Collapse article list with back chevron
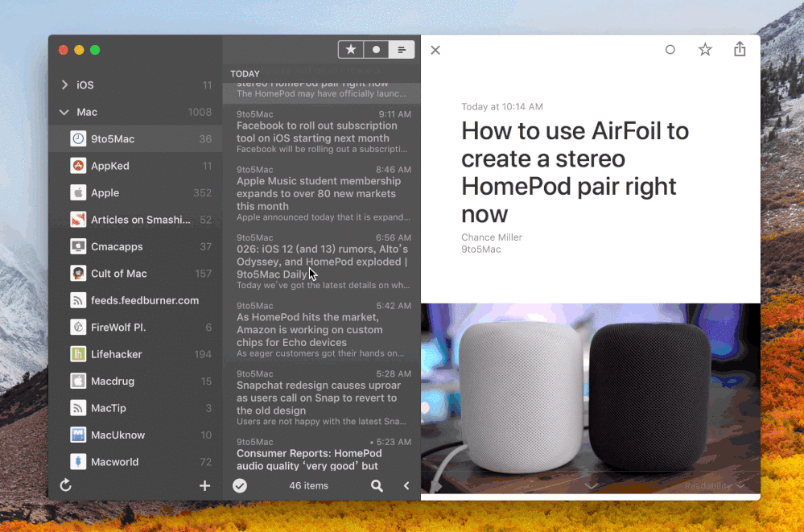The image size is (804, 532). coord(406,486)
